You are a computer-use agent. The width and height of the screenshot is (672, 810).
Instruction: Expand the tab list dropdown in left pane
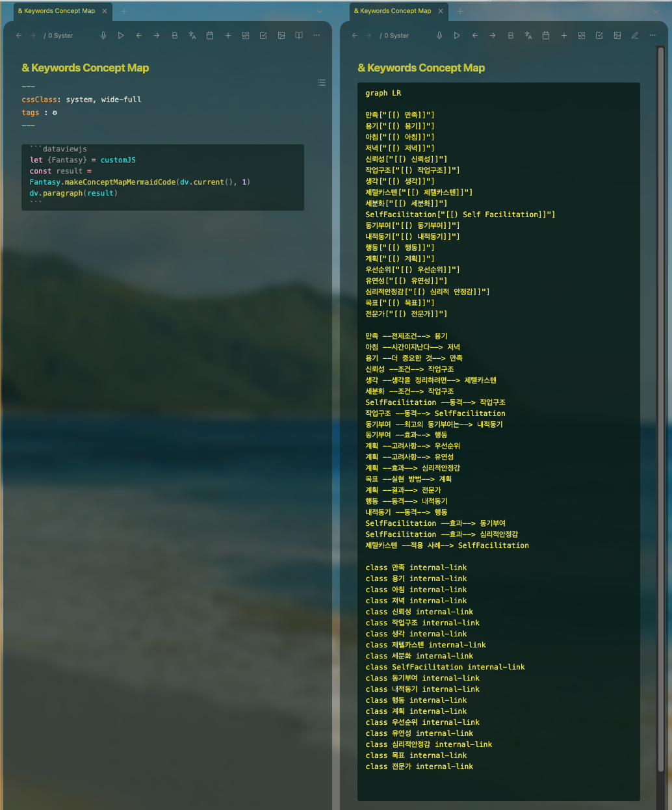click(320, 11)
